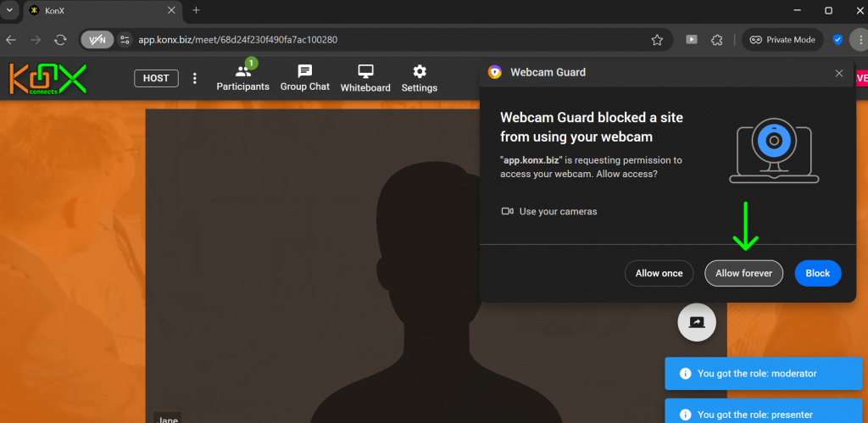The width and height of the screenshot is (868, 423).
Task: Close the Webcam Guard popup
Action: click(839, 73)
